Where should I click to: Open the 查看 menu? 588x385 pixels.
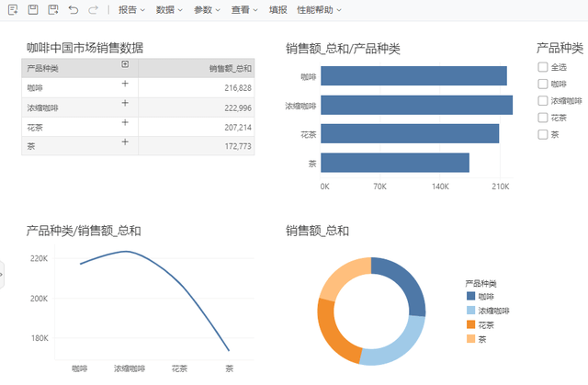(244, 10)
